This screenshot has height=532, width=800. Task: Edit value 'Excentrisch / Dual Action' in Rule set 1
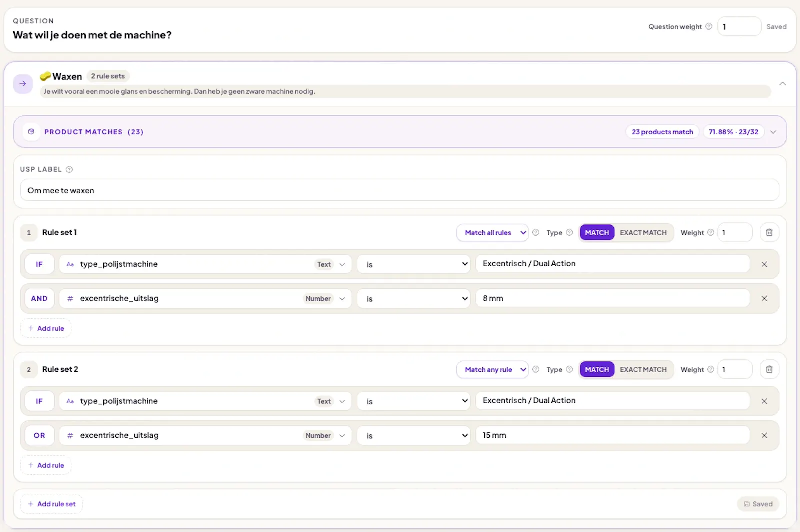(612, 264)
